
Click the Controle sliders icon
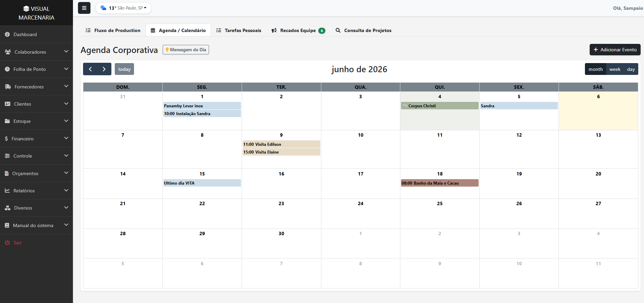coord(7,156)
